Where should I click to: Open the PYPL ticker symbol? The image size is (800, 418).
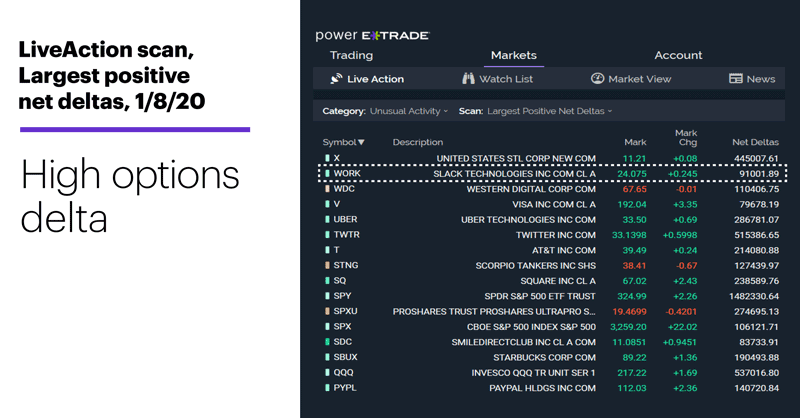coord(345,388)
